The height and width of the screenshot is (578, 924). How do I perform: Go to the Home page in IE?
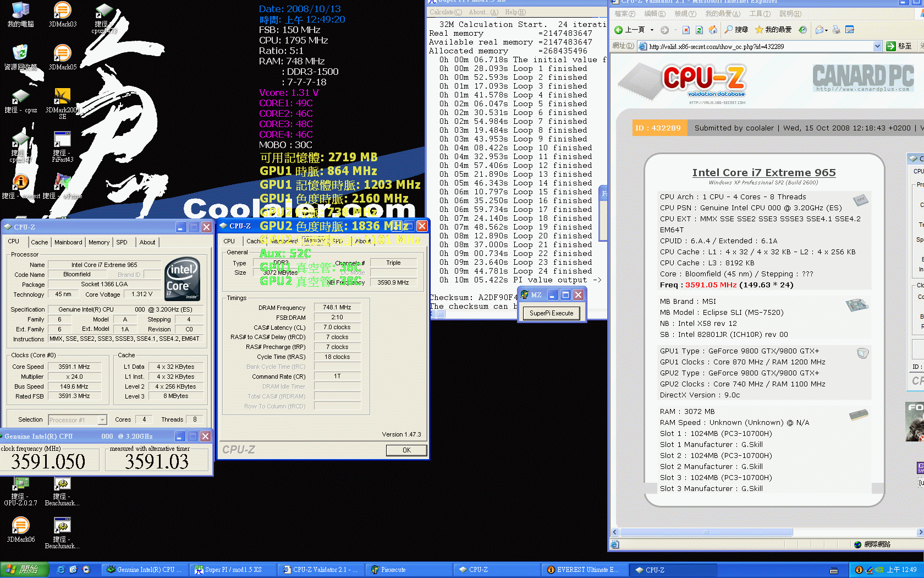pos(713,30)
